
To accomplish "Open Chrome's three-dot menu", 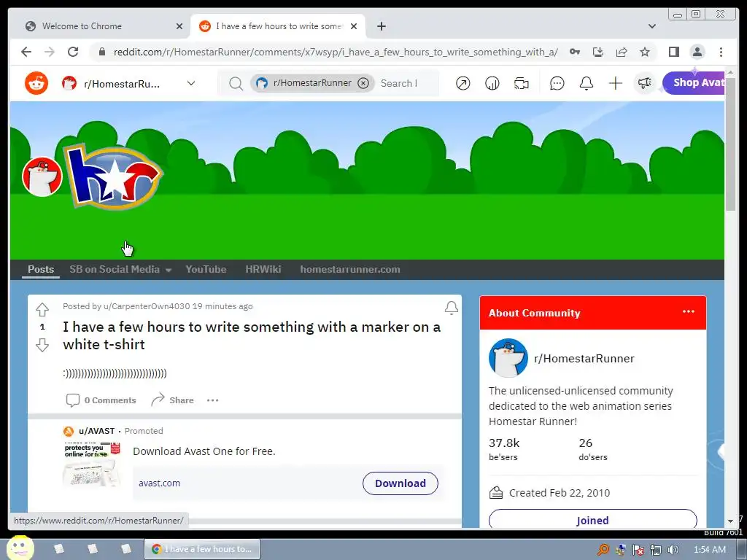I will pos(721,52).
